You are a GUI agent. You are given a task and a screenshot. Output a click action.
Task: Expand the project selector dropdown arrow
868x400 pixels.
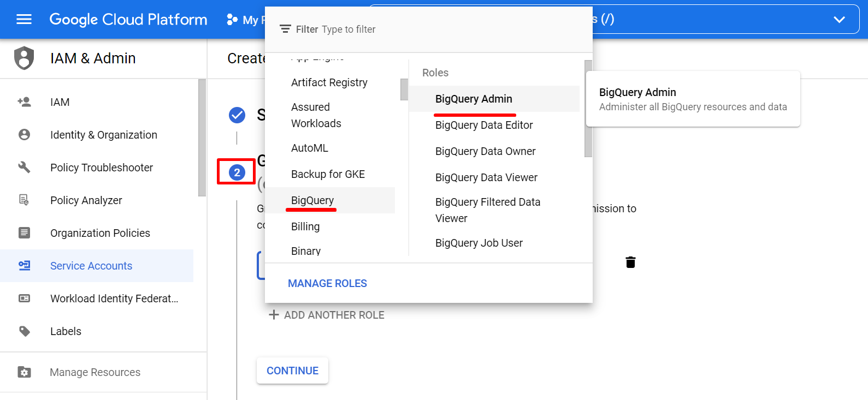point(839,20)
